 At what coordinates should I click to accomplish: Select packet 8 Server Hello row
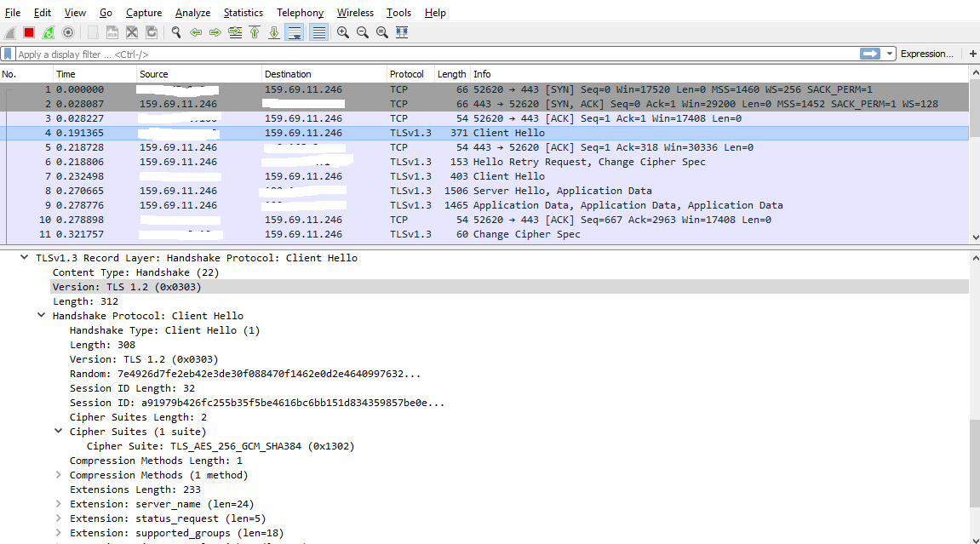484,191
